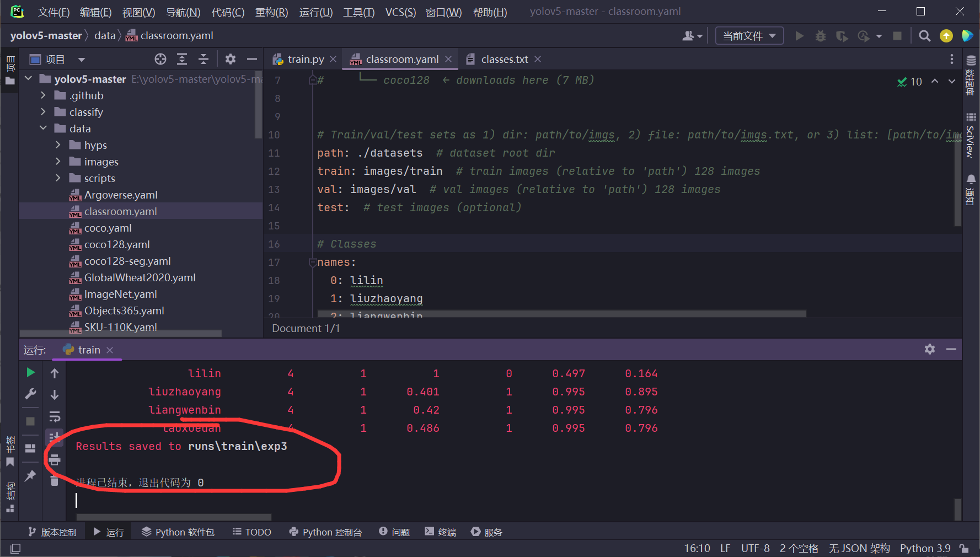
Task: Open Search Everywhere magnifier
Action: pyautogui.click(x=925, y=36)
